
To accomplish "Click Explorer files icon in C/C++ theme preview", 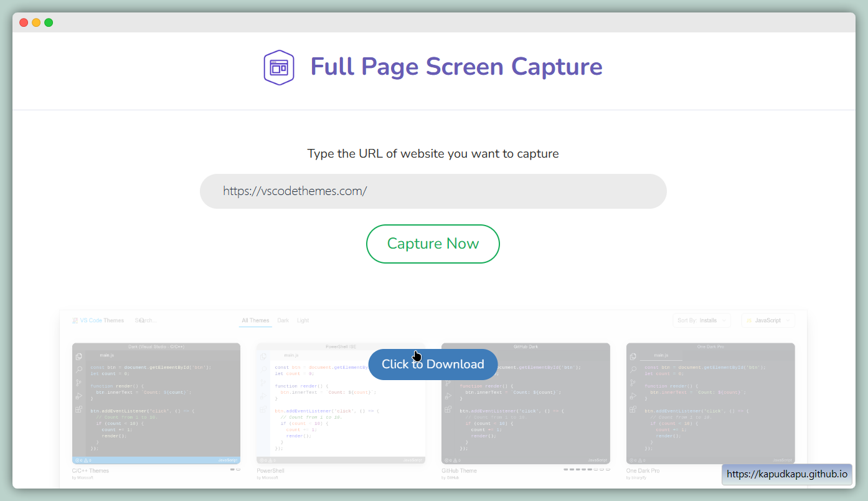I will 79,356.
